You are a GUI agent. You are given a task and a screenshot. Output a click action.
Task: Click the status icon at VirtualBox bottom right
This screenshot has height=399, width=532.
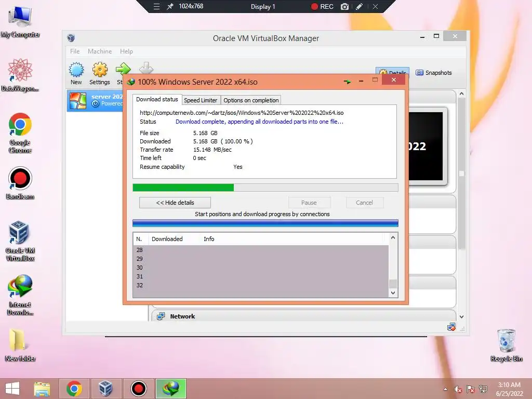(451, 327)
